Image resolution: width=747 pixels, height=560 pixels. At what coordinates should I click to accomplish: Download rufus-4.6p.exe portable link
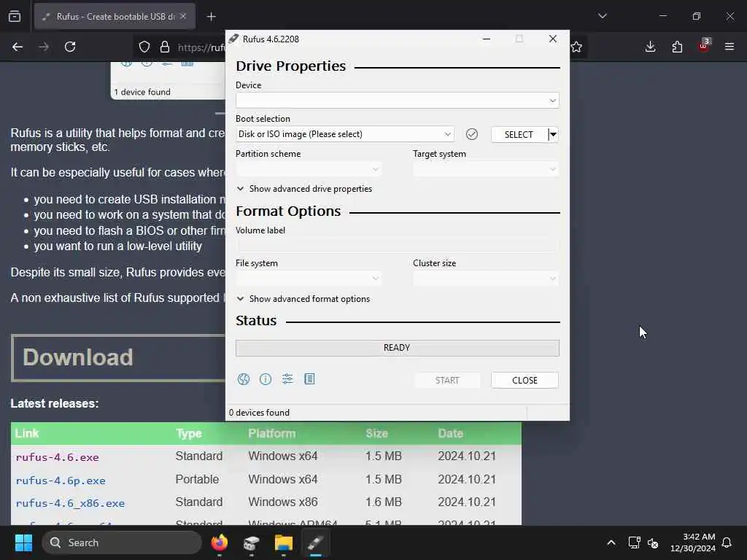tap(61, 481)
